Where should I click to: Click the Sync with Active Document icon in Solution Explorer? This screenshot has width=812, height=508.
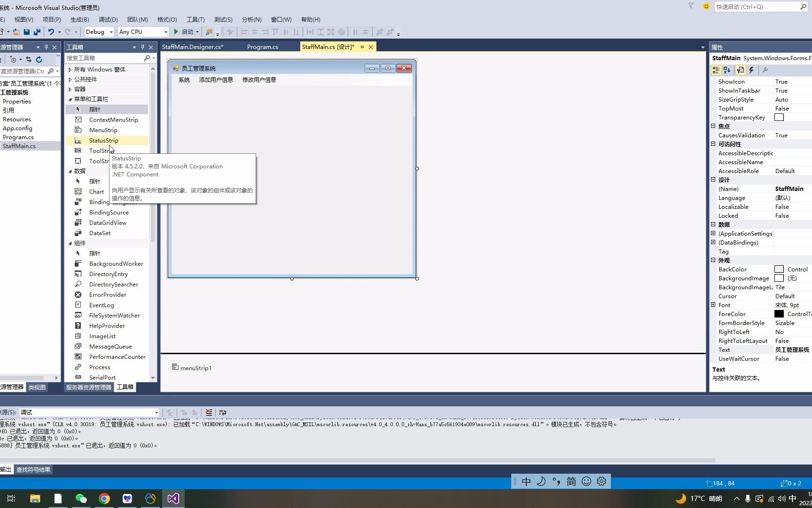coord(29,60)
